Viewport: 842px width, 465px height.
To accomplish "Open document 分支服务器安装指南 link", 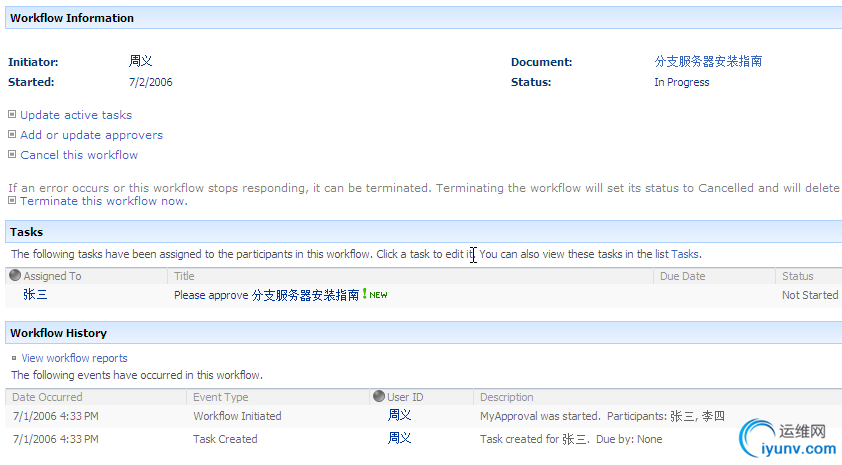I will (x=708, y=61).
